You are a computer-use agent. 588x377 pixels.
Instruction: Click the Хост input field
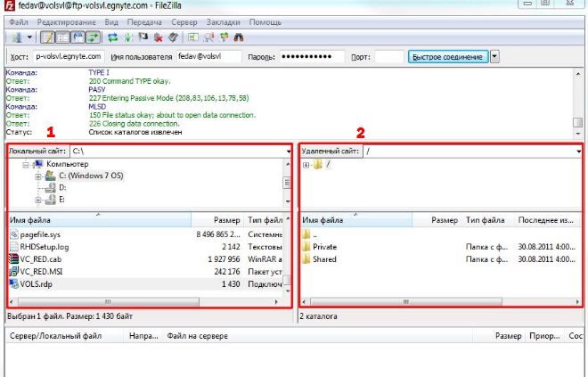click(69, 57)
